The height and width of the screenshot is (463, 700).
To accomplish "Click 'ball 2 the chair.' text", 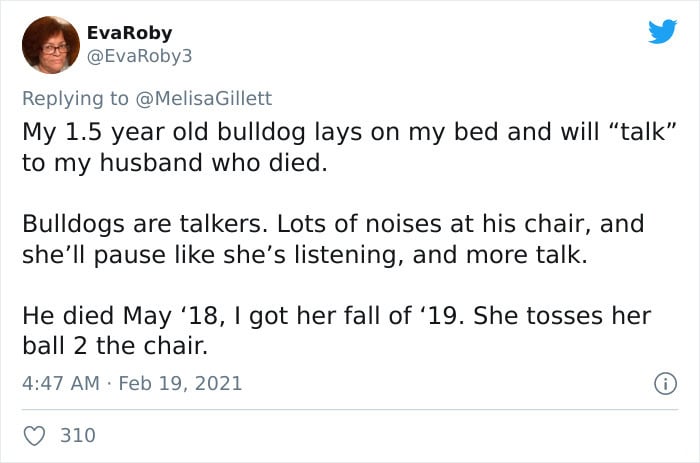I will pyautogui.click(x=115, y=346).
